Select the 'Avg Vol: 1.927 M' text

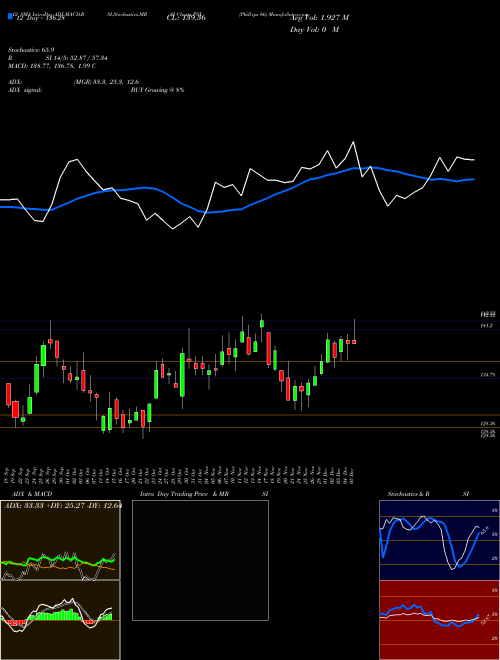(x=319, y=18)
